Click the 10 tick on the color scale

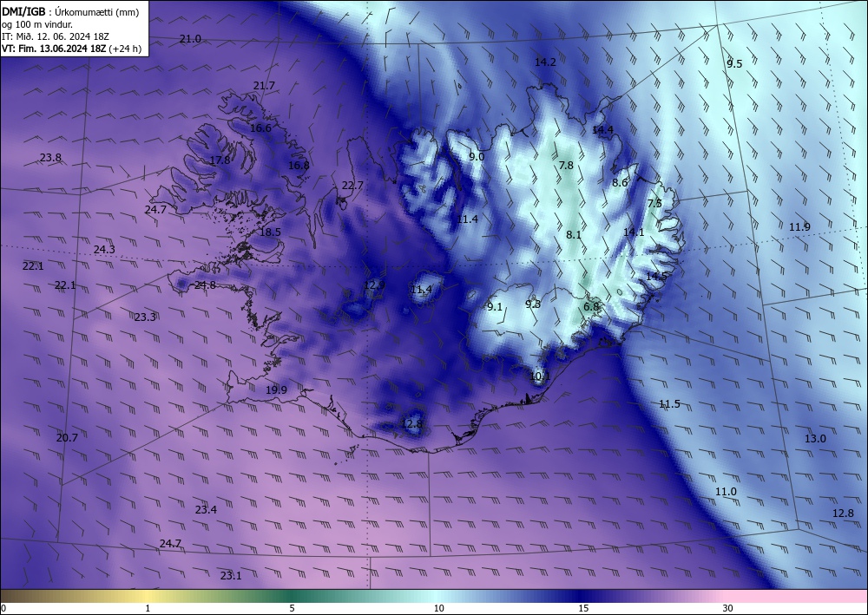(x=439, y=609)
